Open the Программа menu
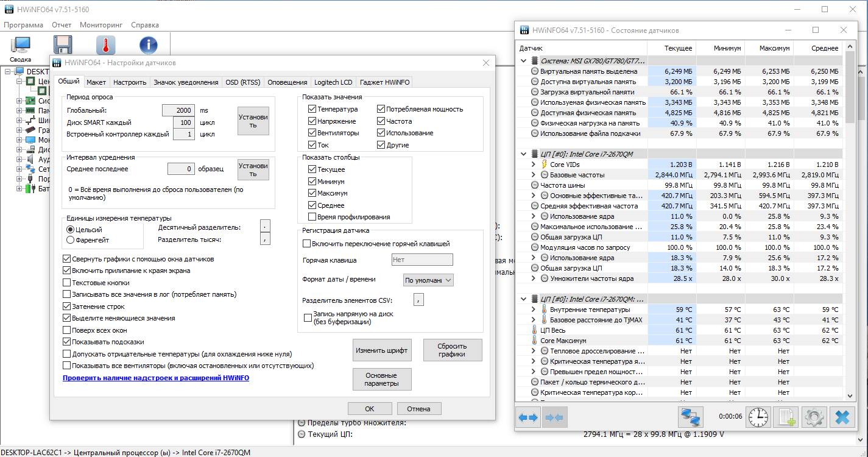This screenshot has height=457, width=868. pos(23,25)
